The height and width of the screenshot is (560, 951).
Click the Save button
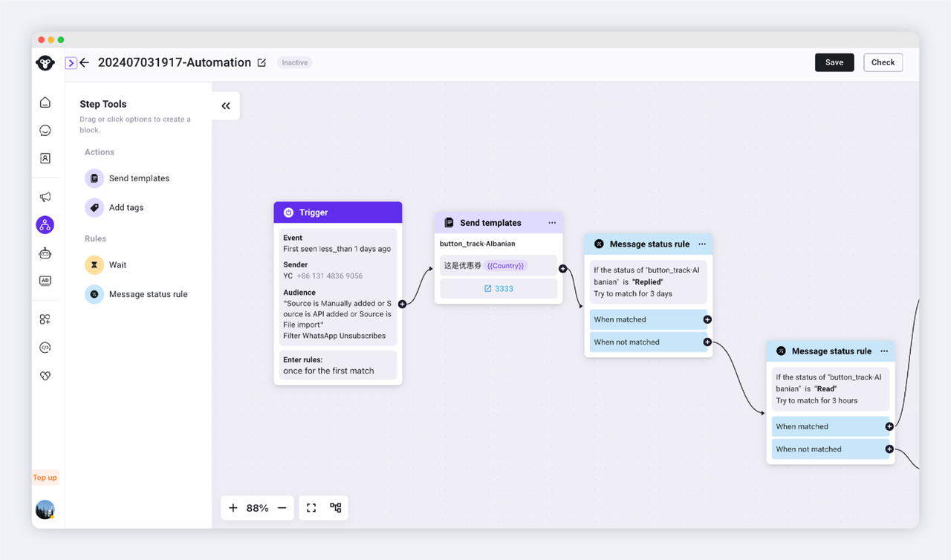[834, 62]
